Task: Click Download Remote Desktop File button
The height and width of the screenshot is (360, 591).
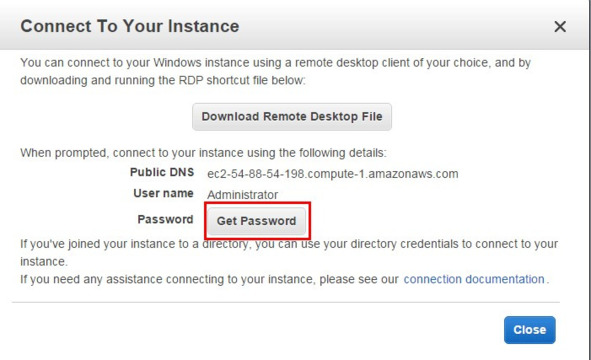Action: click(292, 117)
